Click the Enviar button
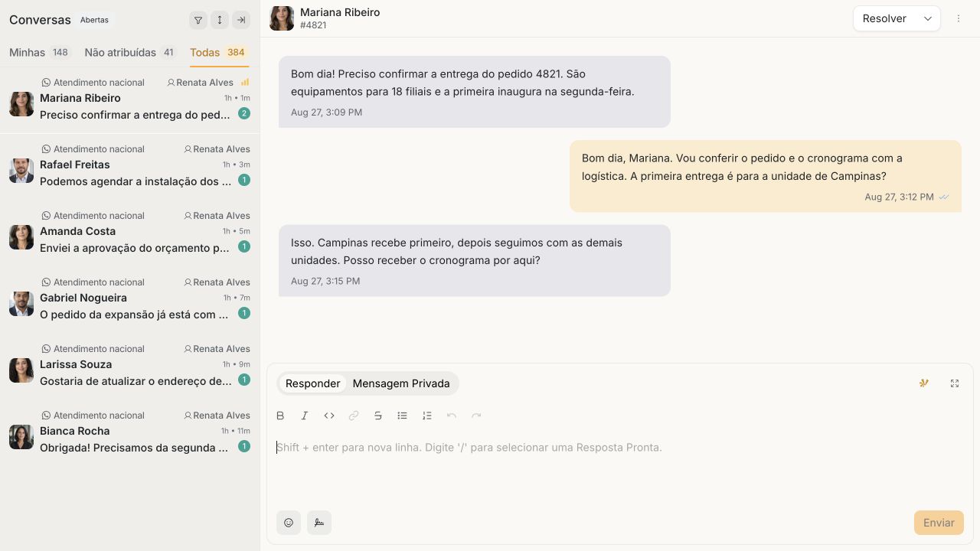 pos(939,523)
